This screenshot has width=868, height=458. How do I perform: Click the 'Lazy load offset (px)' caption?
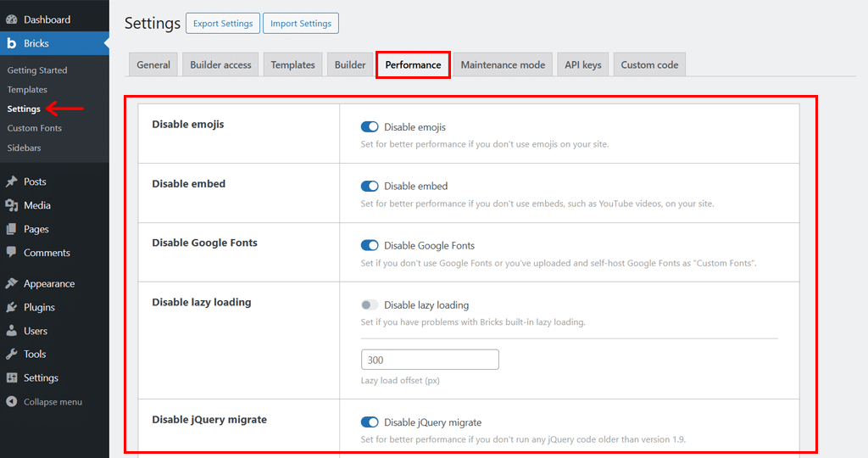tap(400, 381)
